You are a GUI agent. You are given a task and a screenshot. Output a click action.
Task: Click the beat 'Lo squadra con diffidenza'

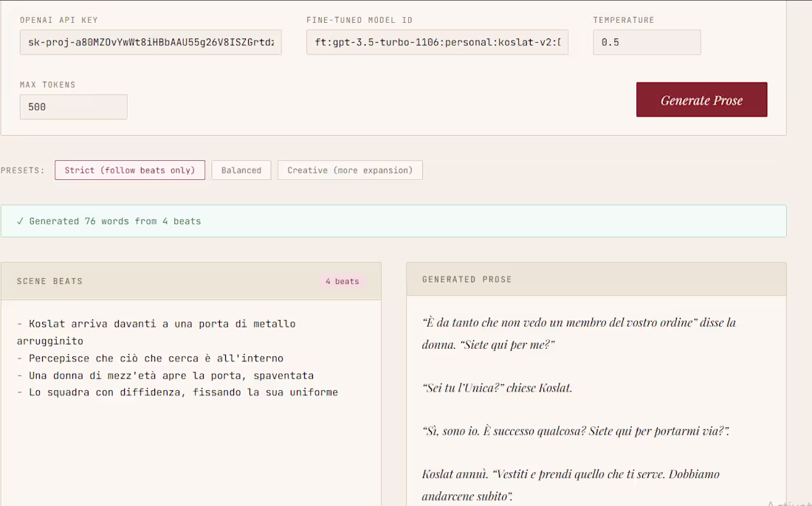(x=177, y=392)
